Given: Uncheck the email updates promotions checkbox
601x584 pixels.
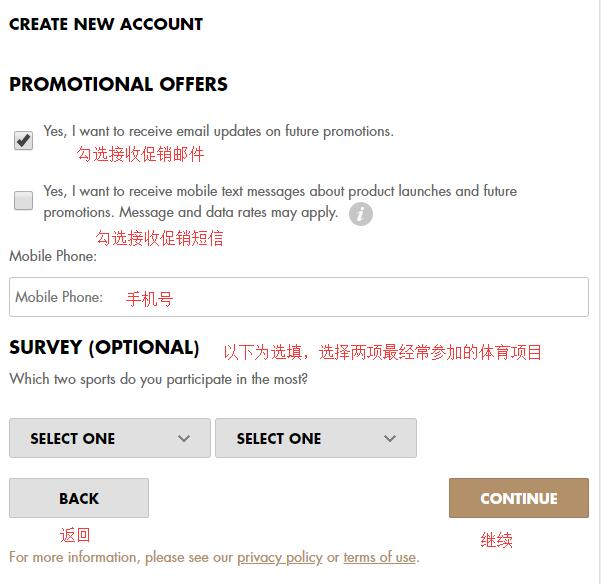Looking at the screenshot, I should pos(24,141).
